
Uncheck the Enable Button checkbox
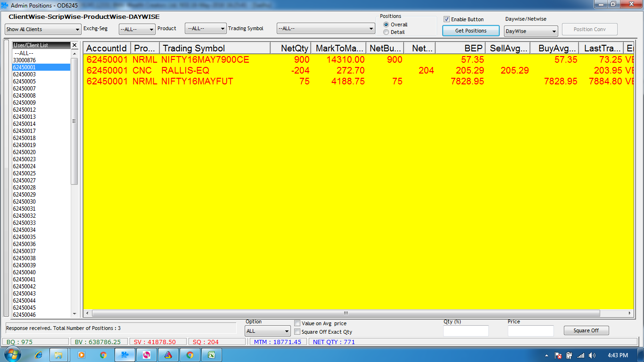pos(446,19)
